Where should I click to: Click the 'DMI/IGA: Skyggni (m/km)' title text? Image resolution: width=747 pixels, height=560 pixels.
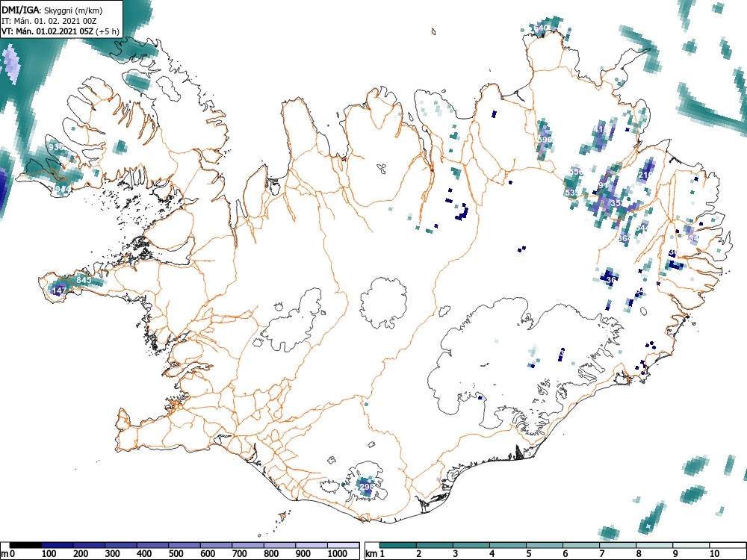point(52,10)
